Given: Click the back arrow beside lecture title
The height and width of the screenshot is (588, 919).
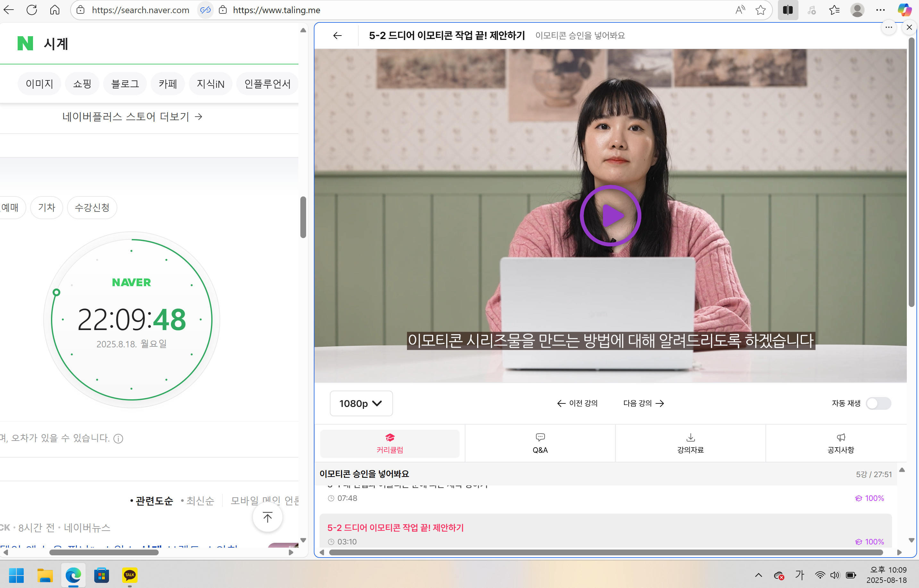Looking at the screenshot, I should click(337, 36).
